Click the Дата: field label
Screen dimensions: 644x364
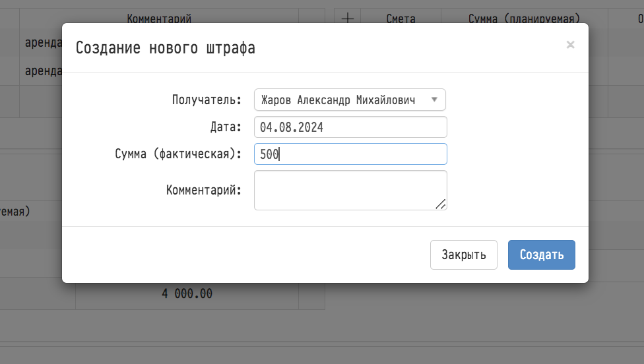pos(226,127)
